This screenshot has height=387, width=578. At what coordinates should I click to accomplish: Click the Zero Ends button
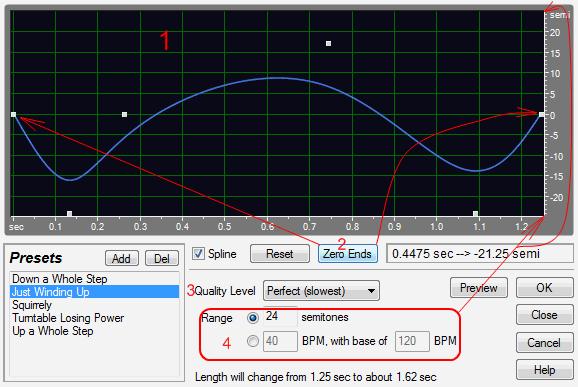(348, 254)
